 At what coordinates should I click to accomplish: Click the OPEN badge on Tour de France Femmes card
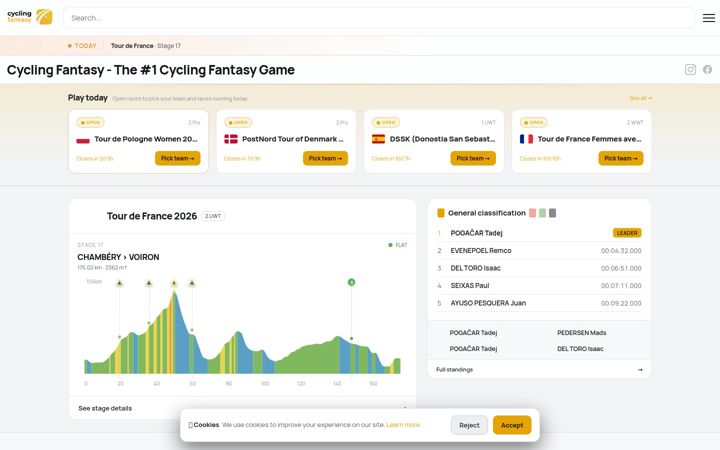click(534, 123)
